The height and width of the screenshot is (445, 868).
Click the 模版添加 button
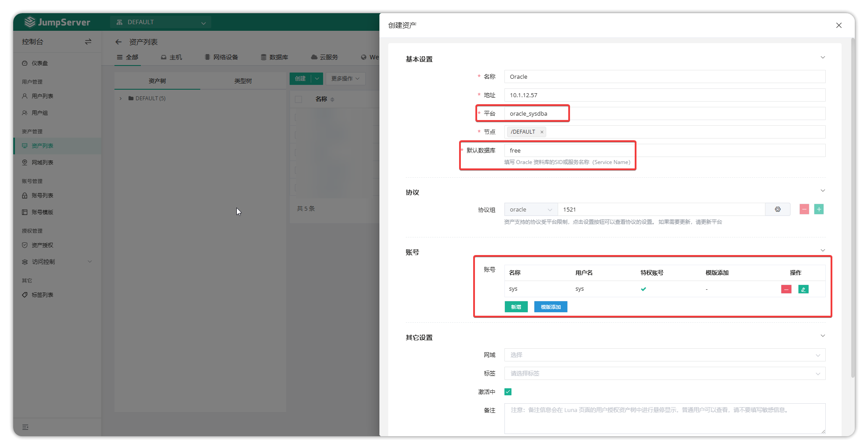click(550, 307)
